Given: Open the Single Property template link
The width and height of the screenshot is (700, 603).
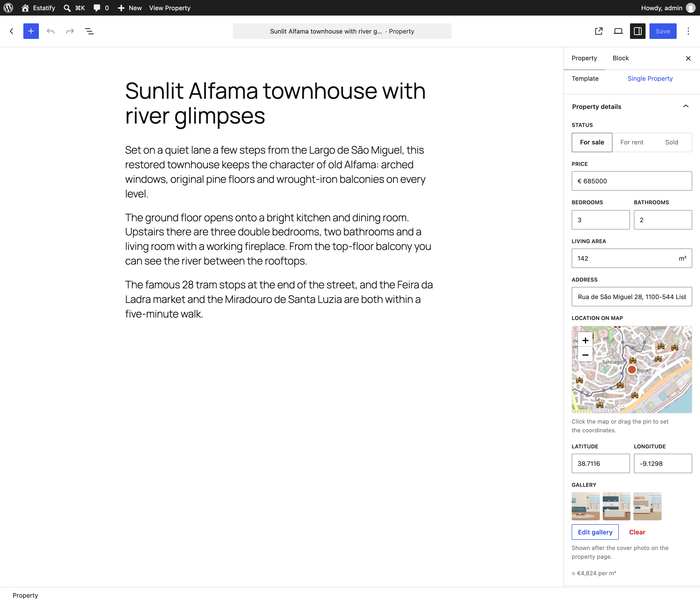Looking at the screenshot, I should coord(650,79).
